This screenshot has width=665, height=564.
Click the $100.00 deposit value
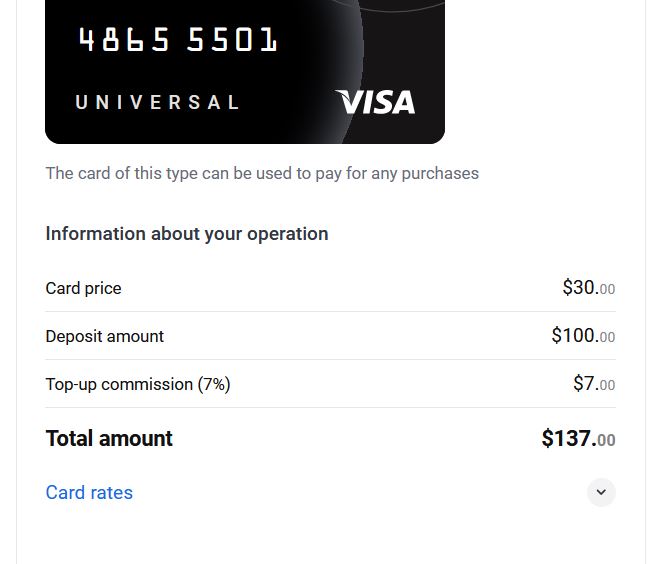tap(583, 336)
